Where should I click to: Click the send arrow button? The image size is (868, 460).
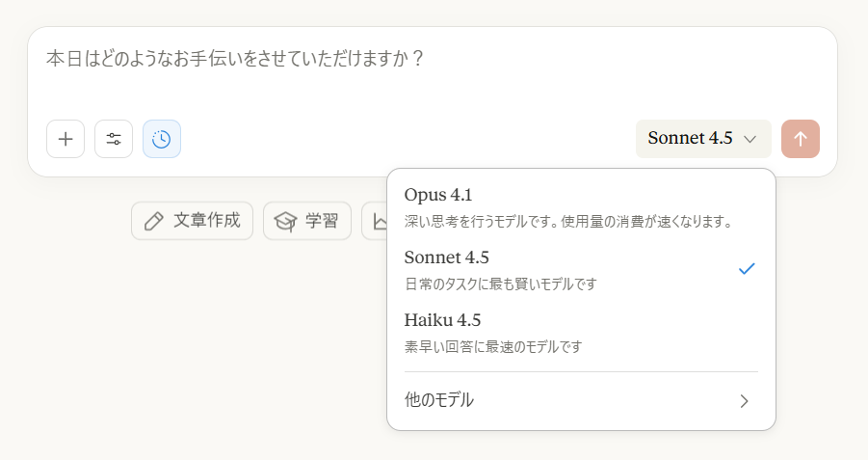(x=801, y=139)
